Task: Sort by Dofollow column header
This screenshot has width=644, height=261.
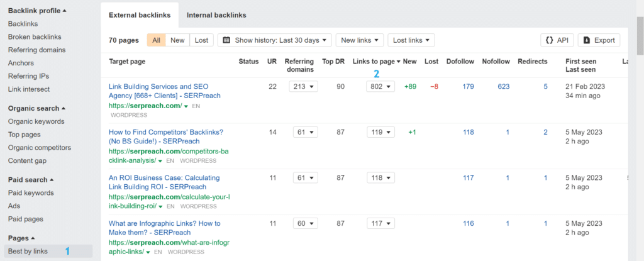Action: tap(460, 62)
